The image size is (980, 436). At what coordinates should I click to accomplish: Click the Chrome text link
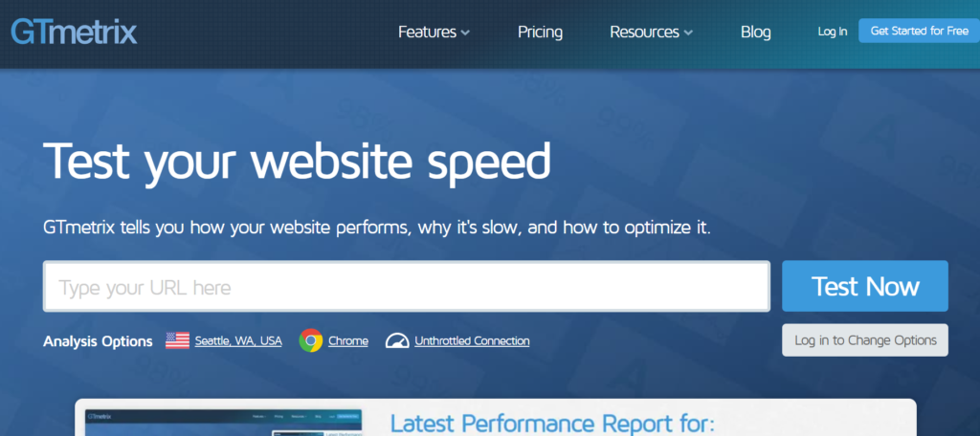[x=347, y=340]
